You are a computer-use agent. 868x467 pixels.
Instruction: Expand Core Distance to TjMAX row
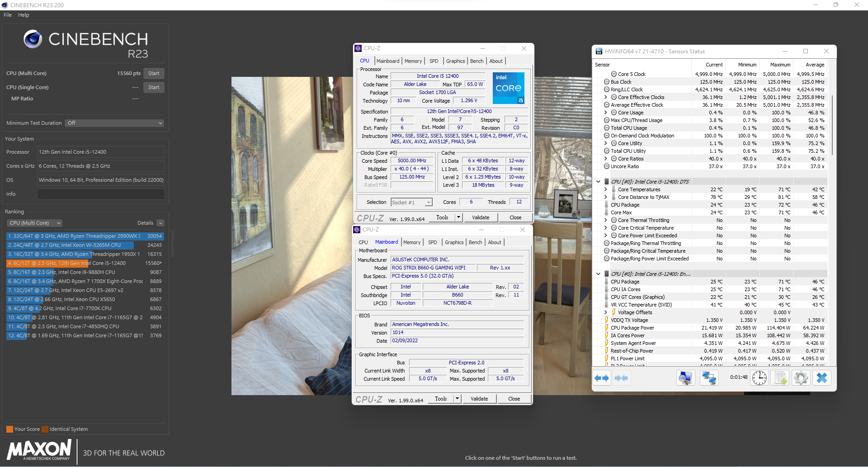pos(606,197)
